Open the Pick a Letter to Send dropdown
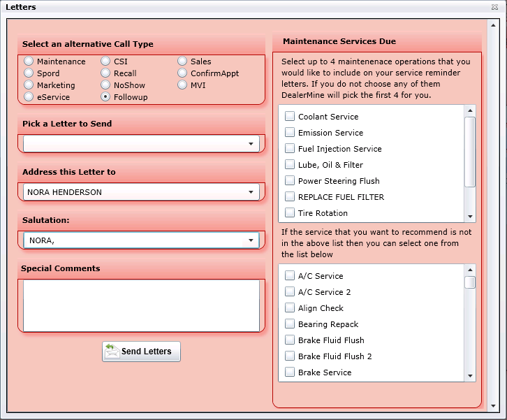507x420 pixels. tap(251, 144)
